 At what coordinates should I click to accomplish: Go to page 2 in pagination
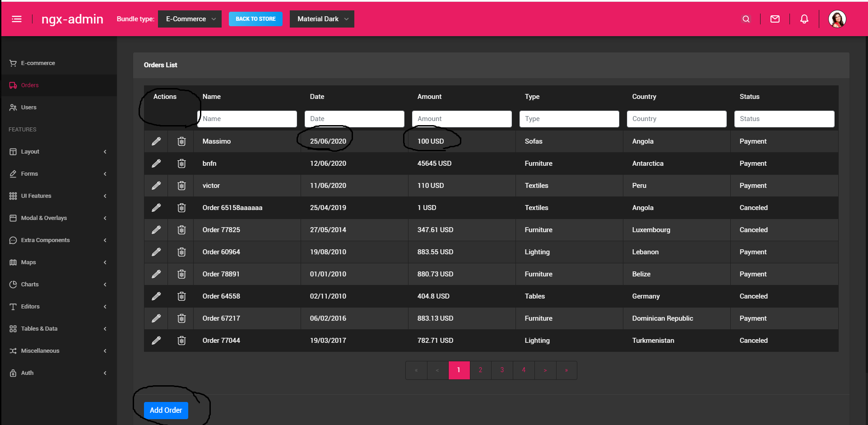(480, 370)
